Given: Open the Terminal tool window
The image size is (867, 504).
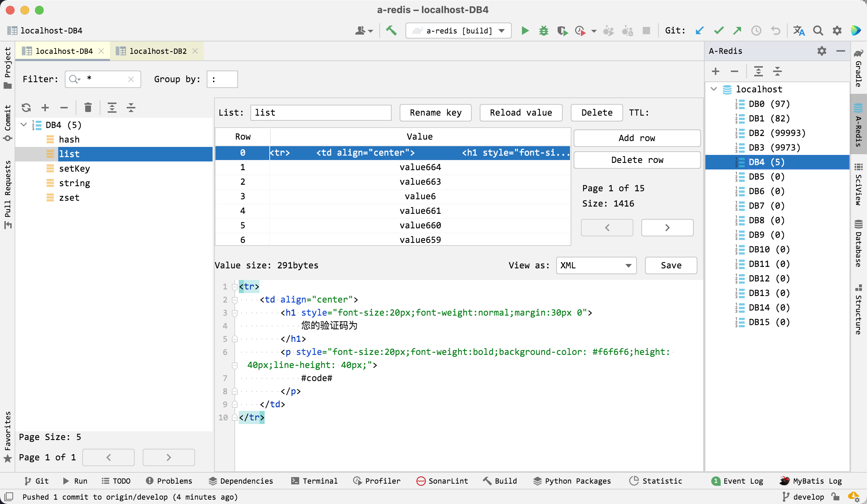Looking at the screenshot, I should (x=314, y=481).
